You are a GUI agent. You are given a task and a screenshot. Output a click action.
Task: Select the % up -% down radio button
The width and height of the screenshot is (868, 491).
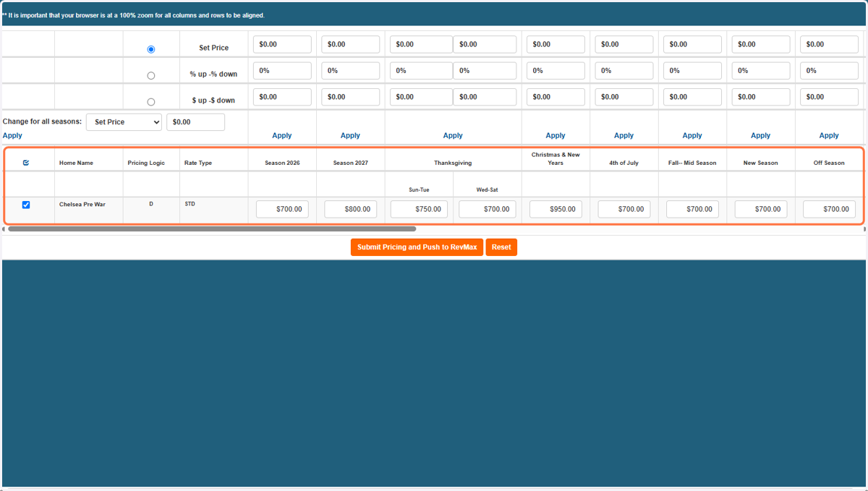(150, 75)
